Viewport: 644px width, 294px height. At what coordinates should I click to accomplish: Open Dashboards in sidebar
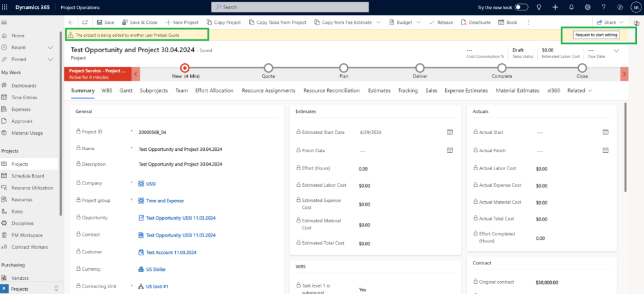(x=24, y=86)
